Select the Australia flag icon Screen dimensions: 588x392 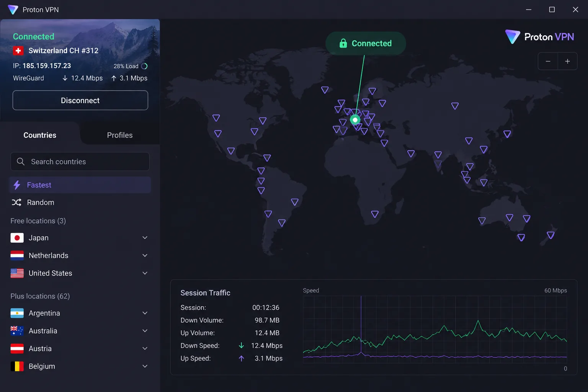pos(17,331)
